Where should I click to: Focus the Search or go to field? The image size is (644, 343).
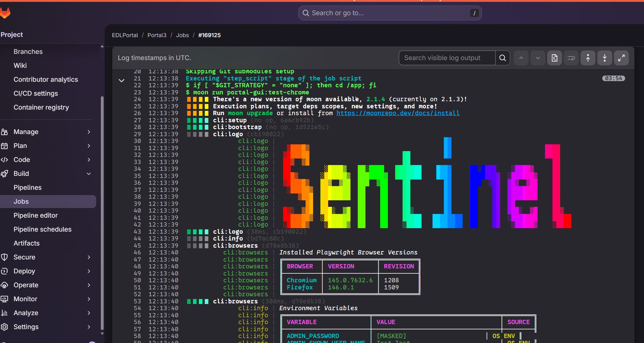390,13
